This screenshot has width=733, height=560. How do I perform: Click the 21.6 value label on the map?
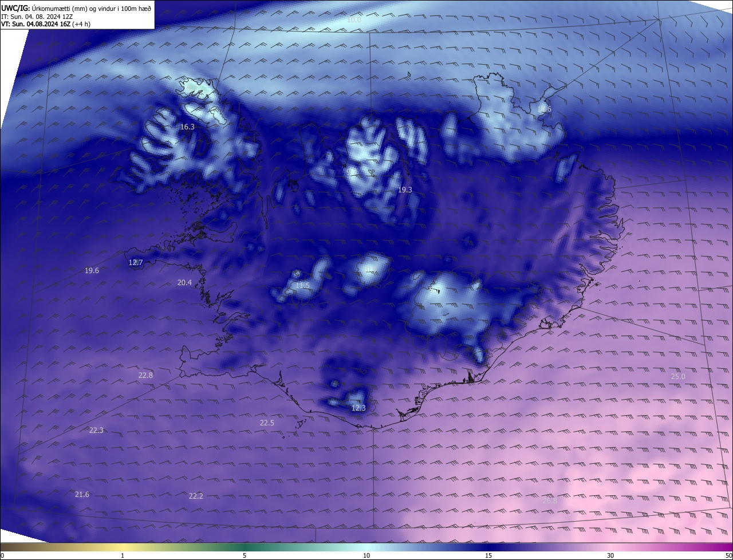point(82,494)
